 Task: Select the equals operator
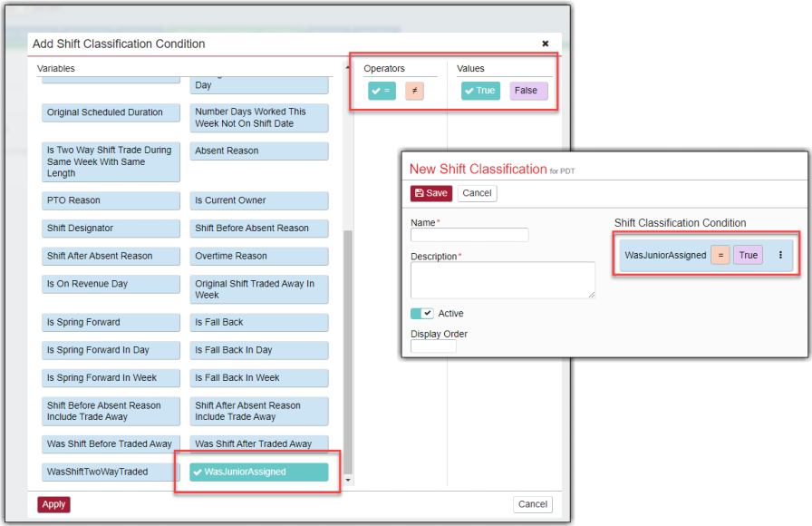coord(382,91)
